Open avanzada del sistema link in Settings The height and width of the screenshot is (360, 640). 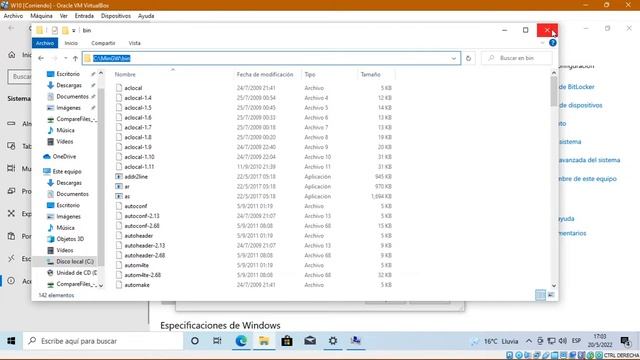coord(589,160)
